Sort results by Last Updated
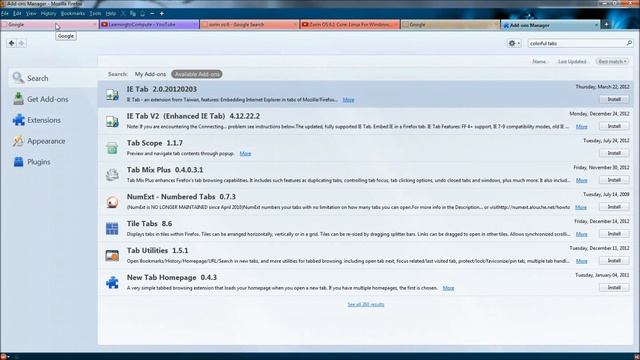 click(572, 62)
